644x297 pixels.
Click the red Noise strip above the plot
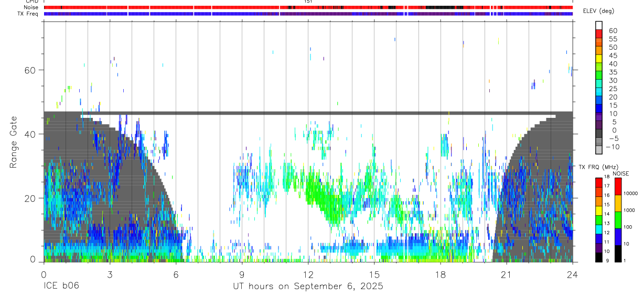[x=308, y=7]
